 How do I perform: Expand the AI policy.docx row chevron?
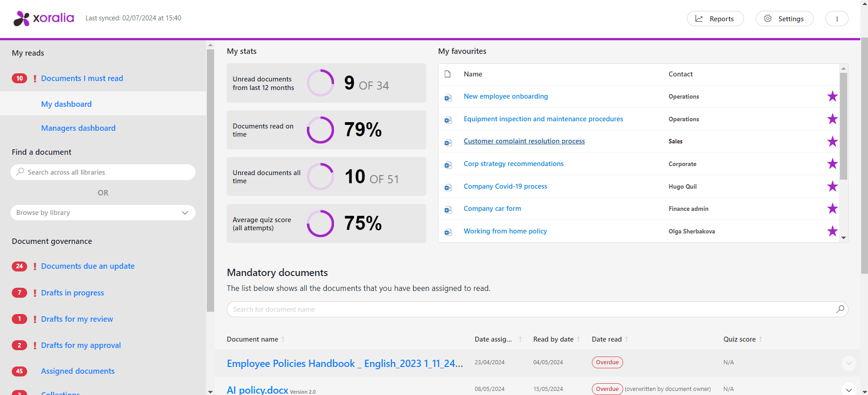(x=849, y=390)
